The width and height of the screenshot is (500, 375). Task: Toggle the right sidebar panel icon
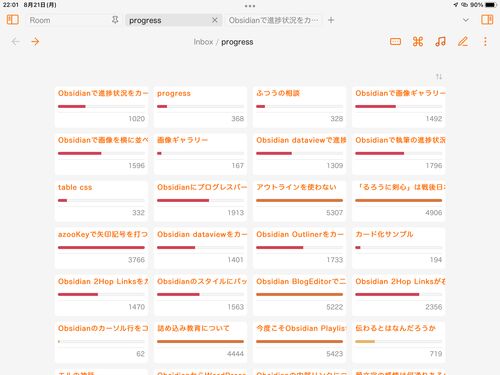[x=487, y=20]
